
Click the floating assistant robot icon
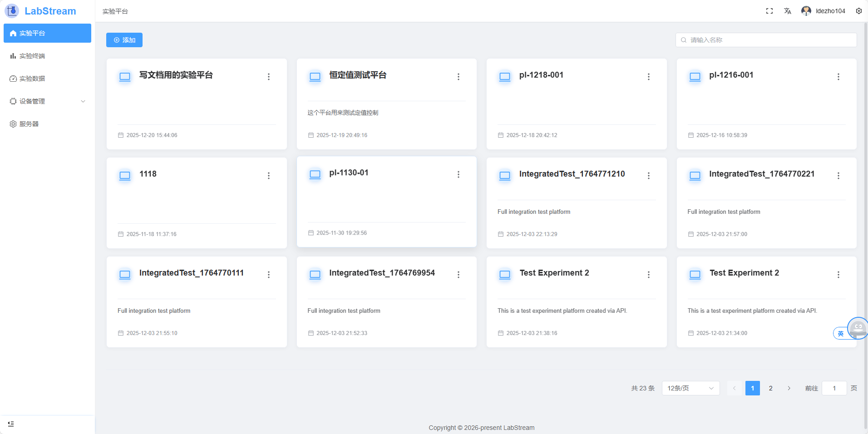[858, 328]
